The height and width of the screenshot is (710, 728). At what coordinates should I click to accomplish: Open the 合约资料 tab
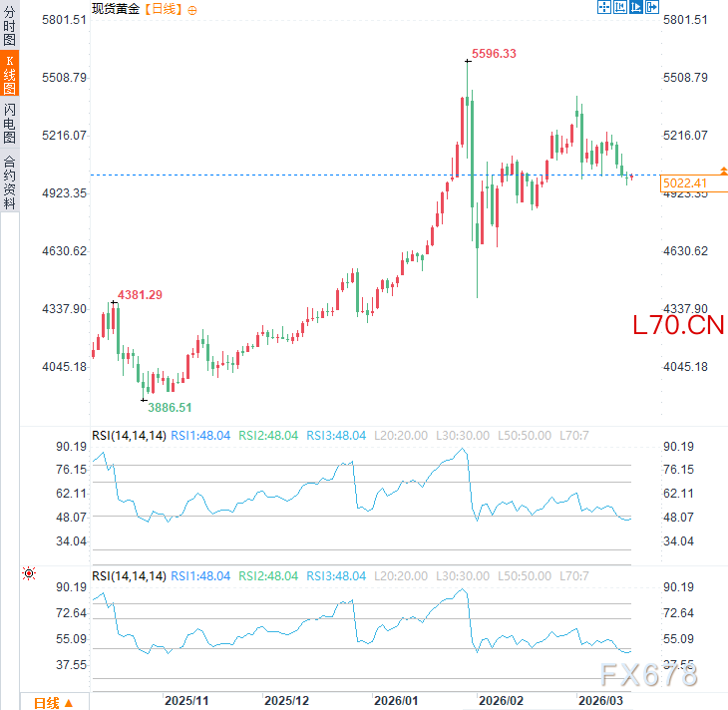9,180
